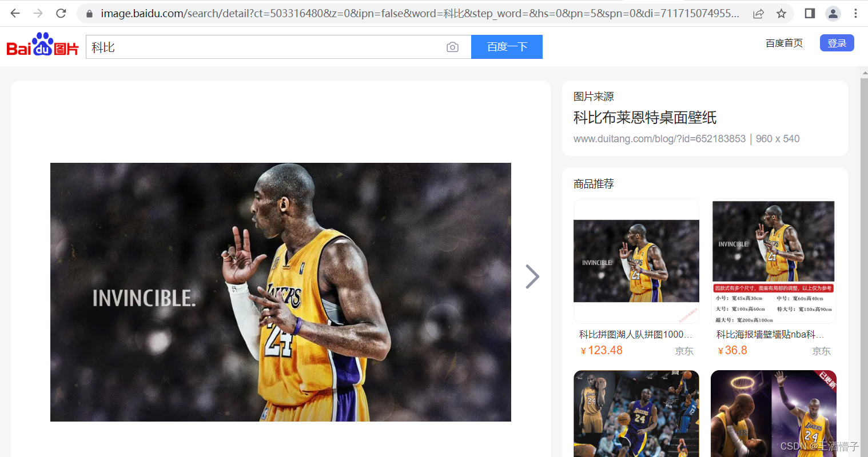The width and height of the screenshot is (868, 457).
Task: Click the share page icon in the address bar
Action: (x=758, y=13)
